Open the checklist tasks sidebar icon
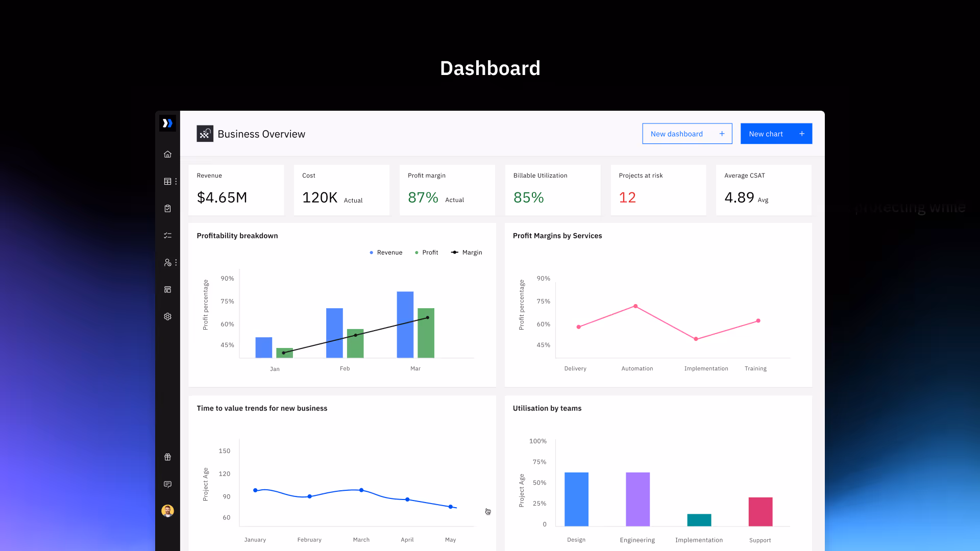980x551 pixels. 167,235
